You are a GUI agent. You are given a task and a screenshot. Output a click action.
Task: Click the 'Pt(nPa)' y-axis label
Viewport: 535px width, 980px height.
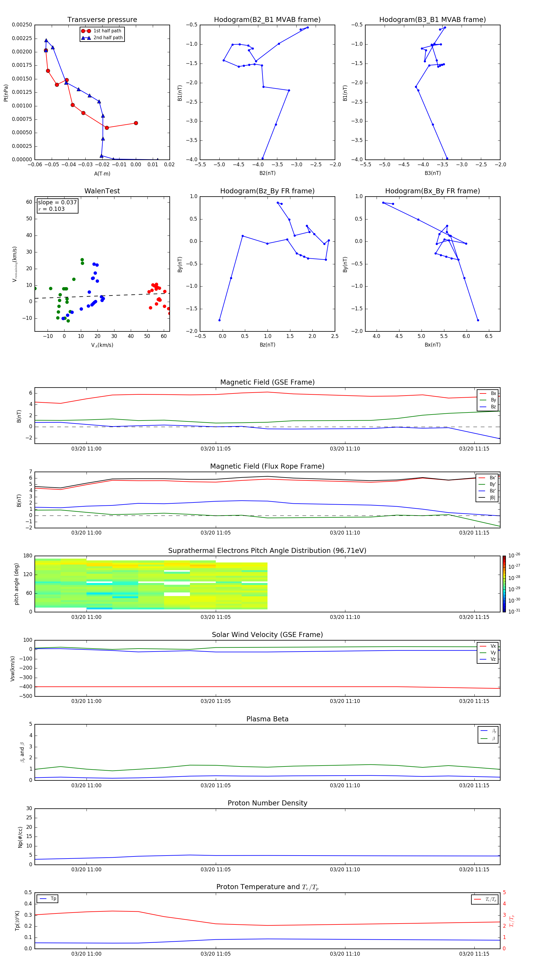click(x=6, y=92)
